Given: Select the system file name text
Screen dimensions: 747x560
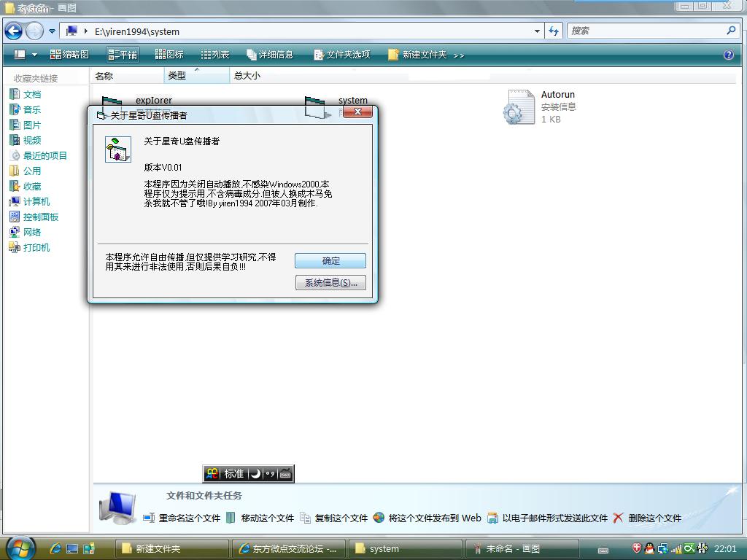Looking at the screenshot, I should [x=353, y=100].
